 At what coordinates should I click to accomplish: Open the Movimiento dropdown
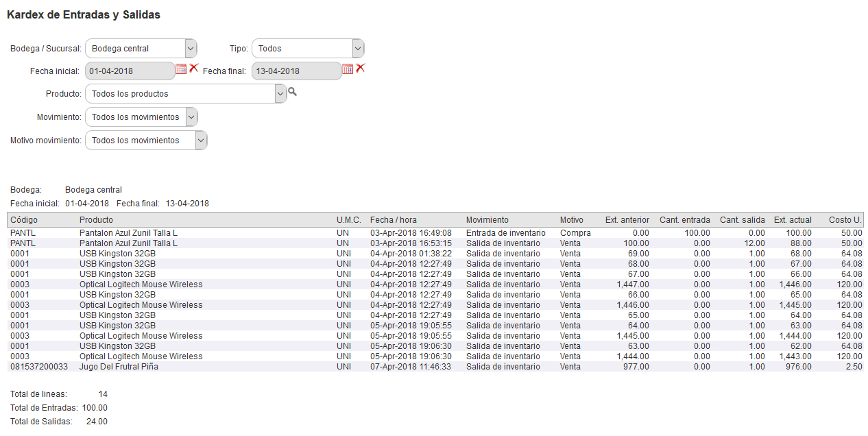(x=191, y=117)
